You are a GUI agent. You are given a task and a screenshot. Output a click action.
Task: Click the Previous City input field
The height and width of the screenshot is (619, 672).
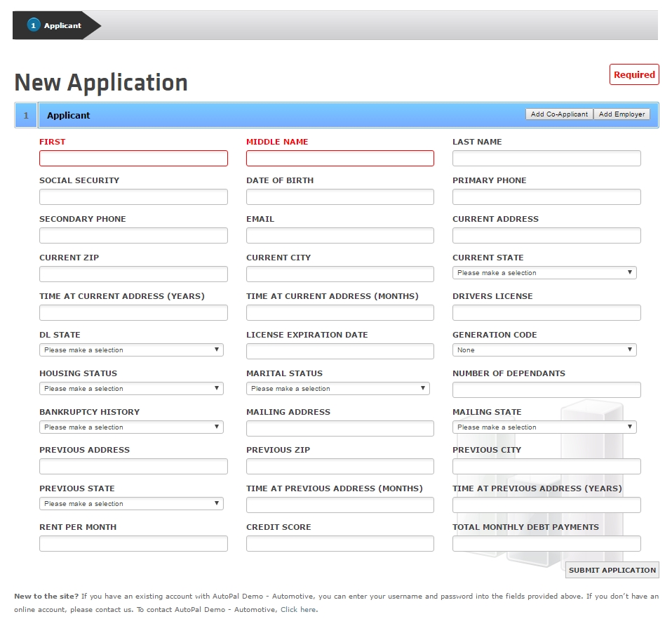(x=546, y=467)
